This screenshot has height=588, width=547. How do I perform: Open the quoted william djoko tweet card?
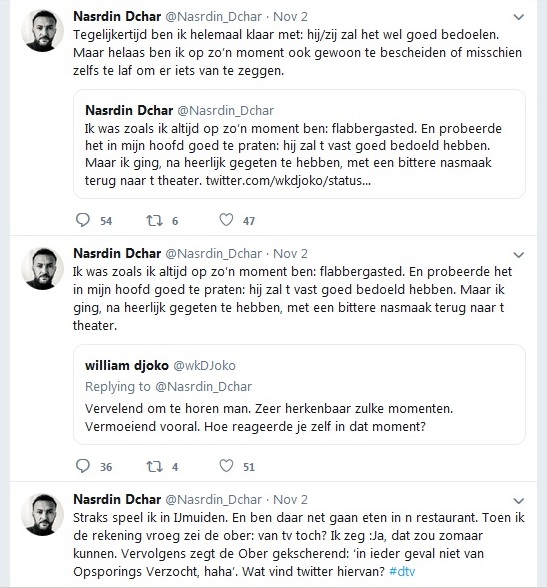(299, 394)
